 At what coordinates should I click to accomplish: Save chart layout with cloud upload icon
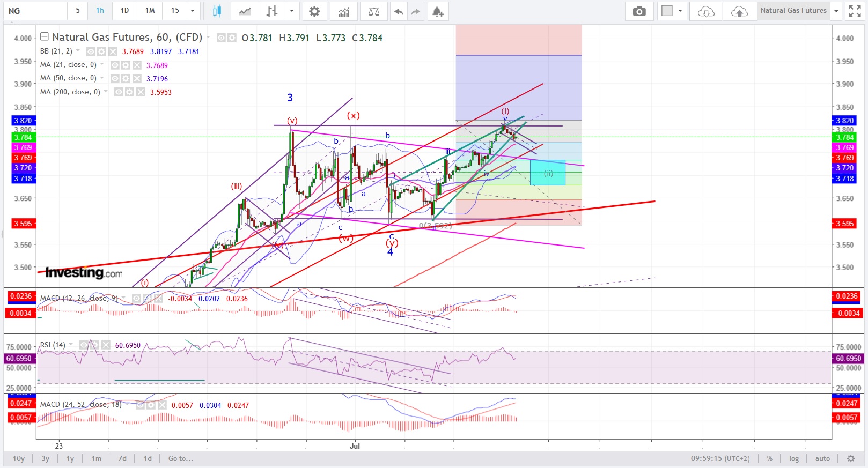tap(739, 11)
